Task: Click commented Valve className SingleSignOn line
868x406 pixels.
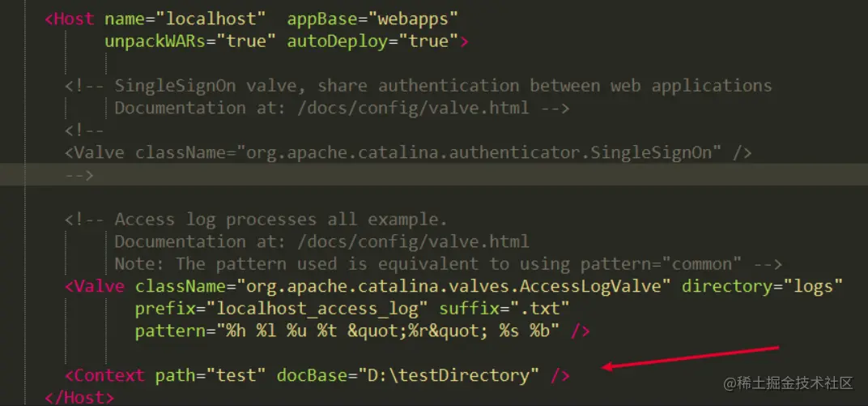Action: pyautogui.click(x=408, y=153)
